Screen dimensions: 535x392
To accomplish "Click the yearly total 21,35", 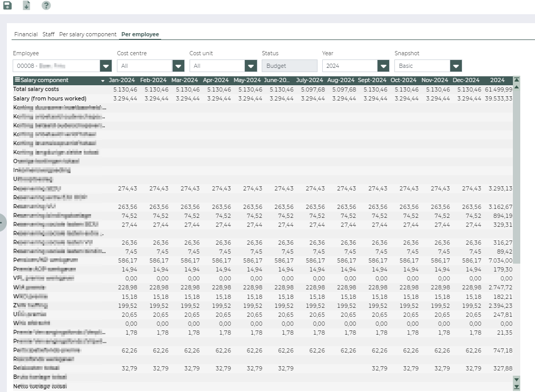I will click(504, 333).
